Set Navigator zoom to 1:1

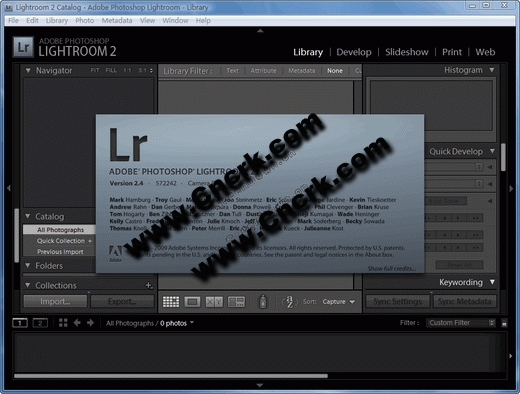(127, 70)
